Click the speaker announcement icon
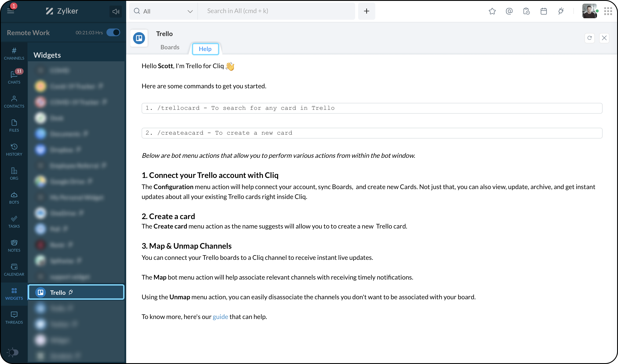This screenshot has height=364, width=618. tap(116, 11)
